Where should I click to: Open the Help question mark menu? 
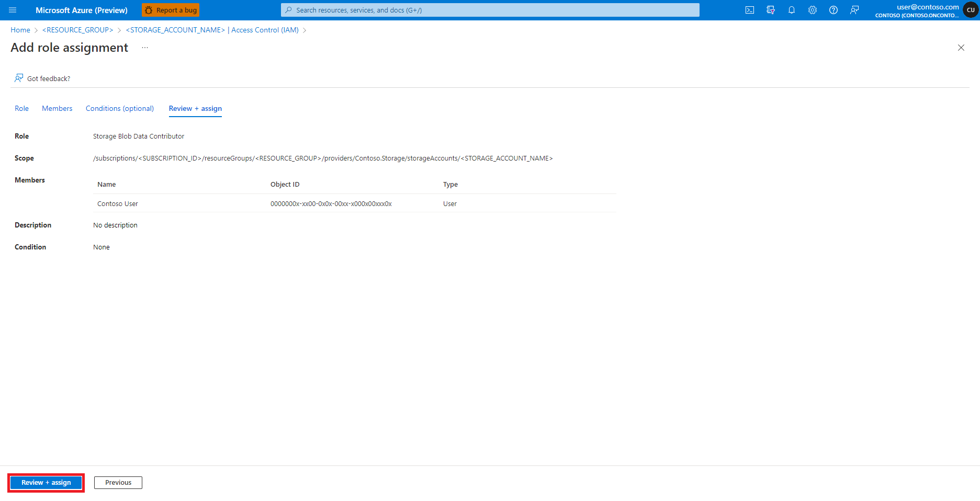[x=833, y=10]
